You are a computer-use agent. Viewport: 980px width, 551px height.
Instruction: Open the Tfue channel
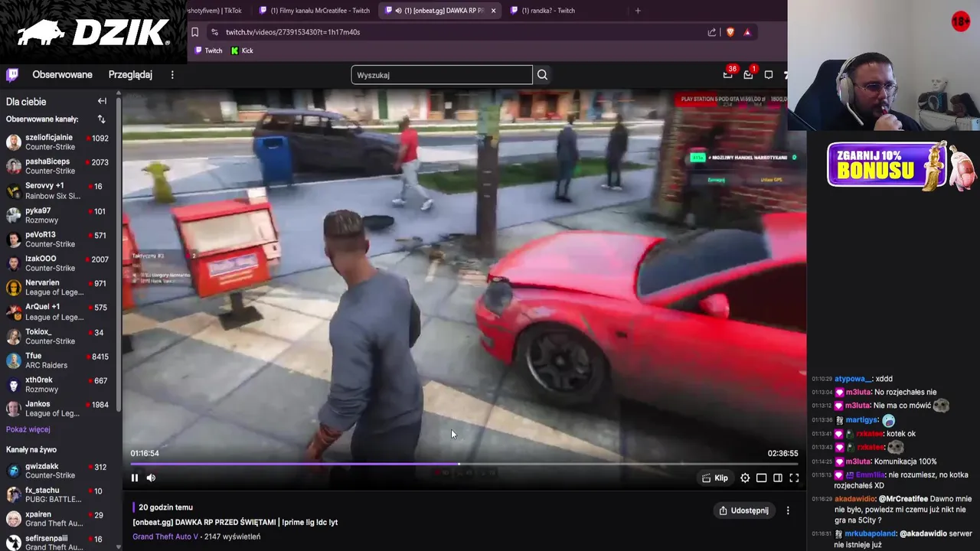pyautogui.click(x=58, y=360)
